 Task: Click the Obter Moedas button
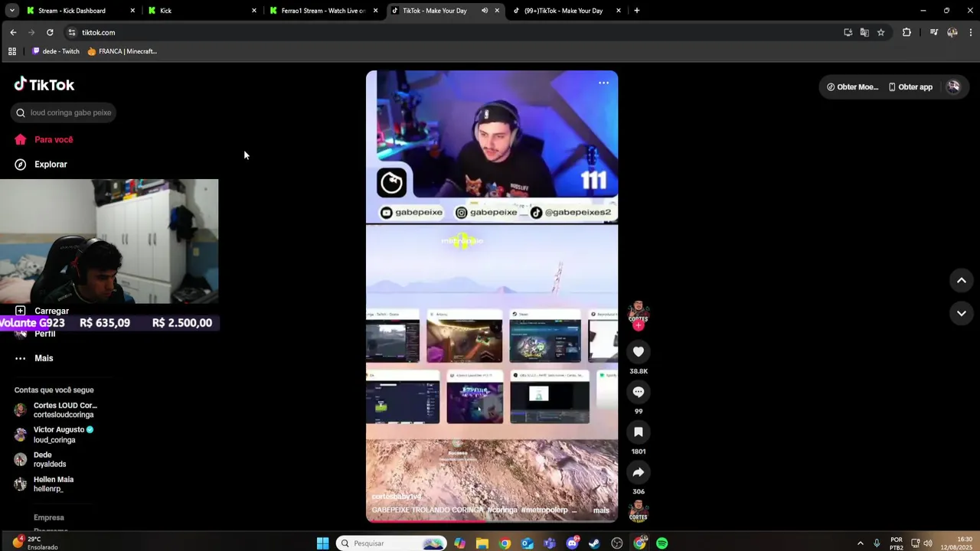tap(852, 87)
